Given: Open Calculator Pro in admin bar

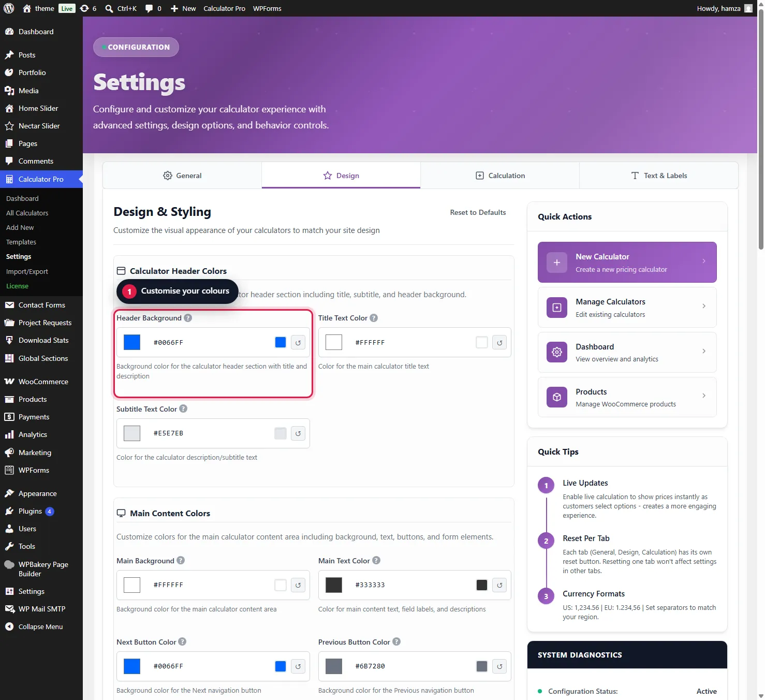Looking at the screenshot, I should click(x=224, y=8).
